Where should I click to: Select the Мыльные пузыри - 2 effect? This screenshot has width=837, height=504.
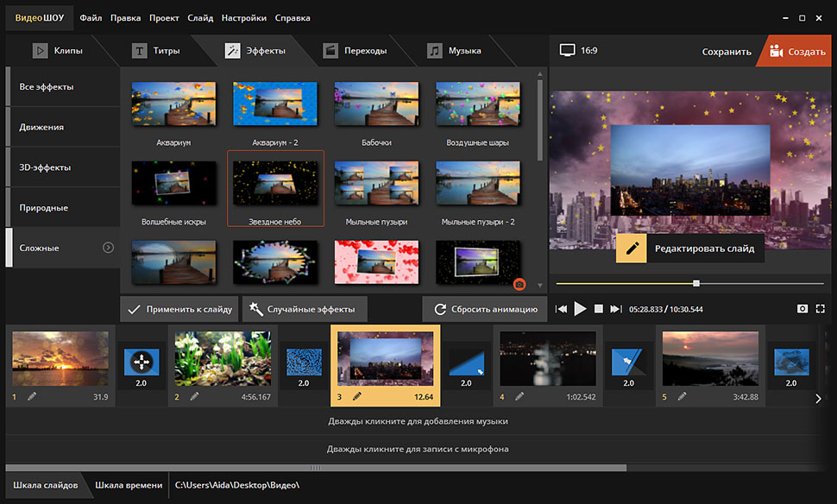click(478, 183)
